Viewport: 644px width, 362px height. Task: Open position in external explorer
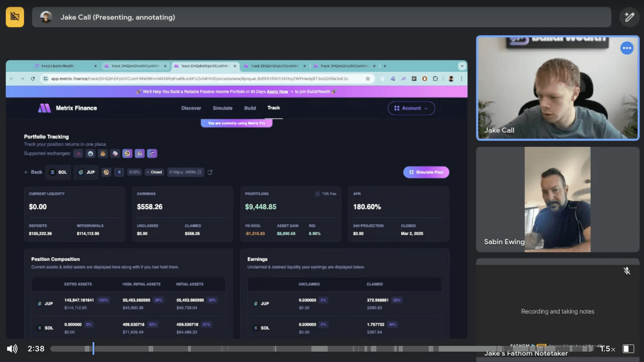tap(210, 172)
